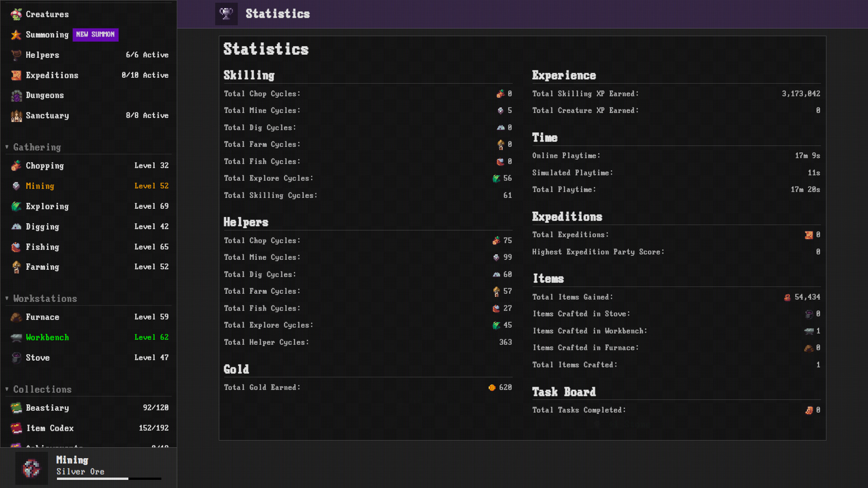Click the Farming crop icon
This screenshot has height=488, width=868.
[x=16, y=267]
